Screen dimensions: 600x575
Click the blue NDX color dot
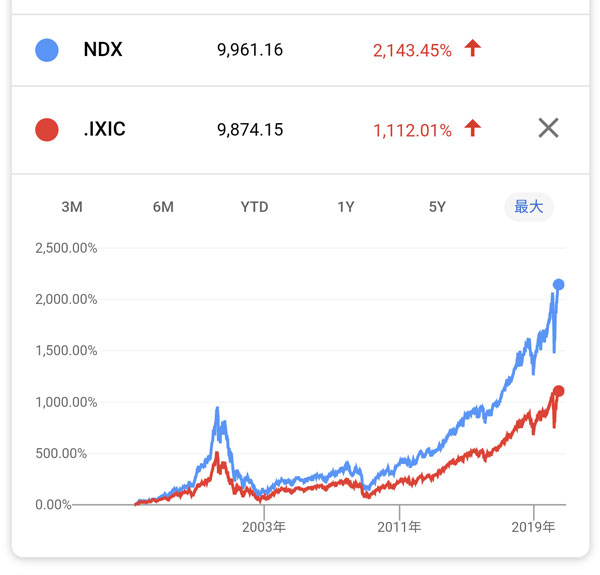click(46, 49)
